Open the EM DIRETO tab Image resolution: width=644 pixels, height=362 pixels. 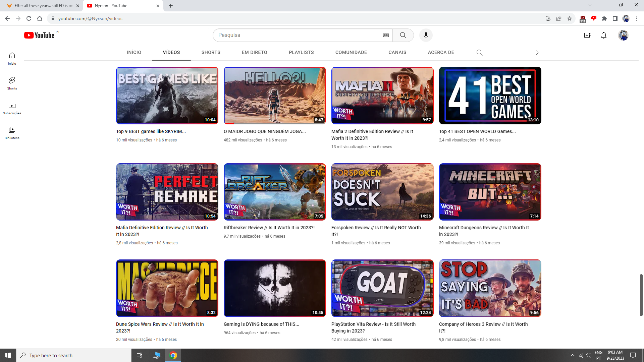click(x=255, y=52)
